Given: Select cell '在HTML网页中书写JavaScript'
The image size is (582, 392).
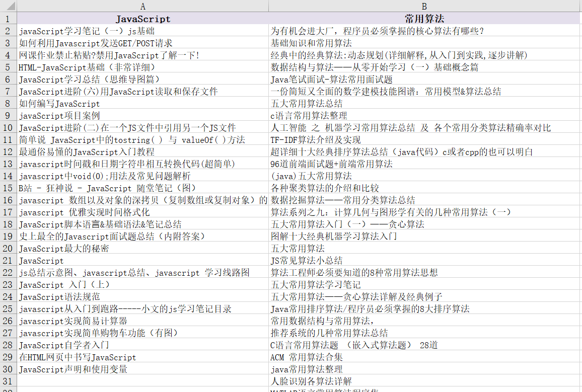Looking at the screenshot, I should click(143, 357).
